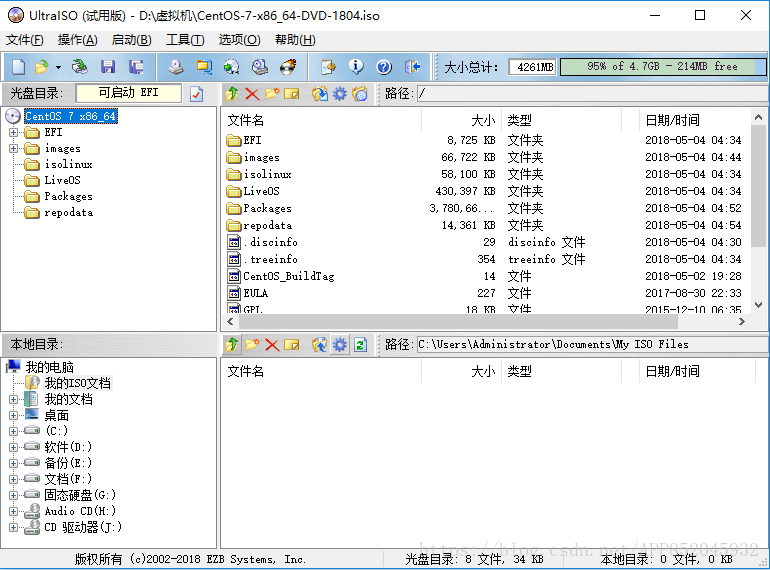Go up one level in local pane
This screenshot has height=570, width=770.
click(x=232, y=345)
